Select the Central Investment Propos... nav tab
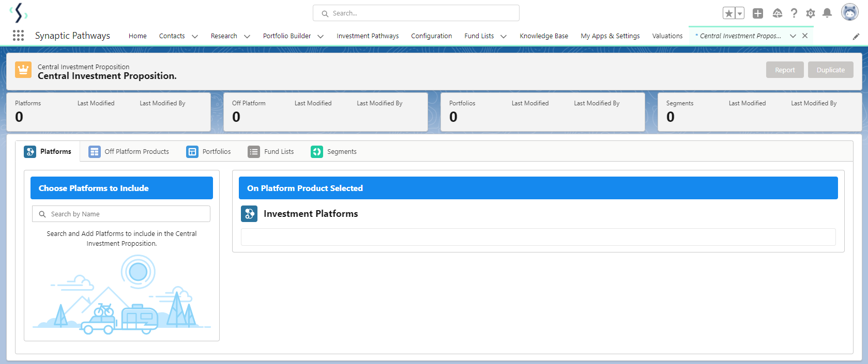868x364 pixels. pyautogui.click(x=738, y=36)
